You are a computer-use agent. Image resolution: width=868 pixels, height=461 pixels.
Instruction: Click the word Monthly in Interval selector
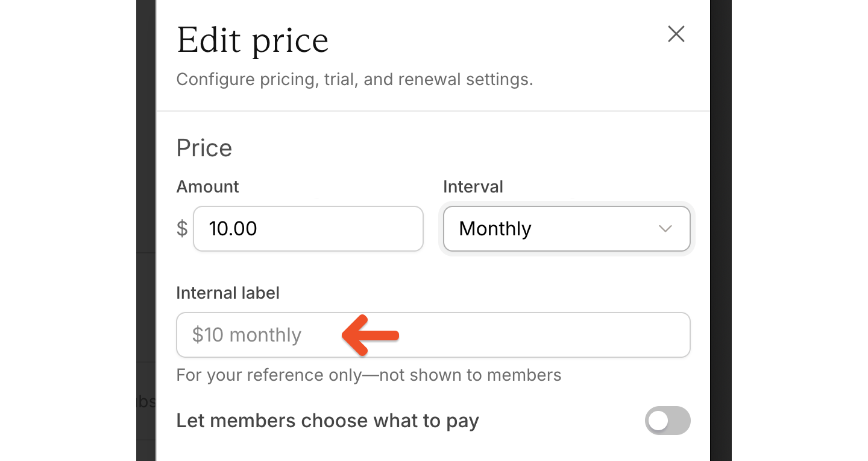495,229
